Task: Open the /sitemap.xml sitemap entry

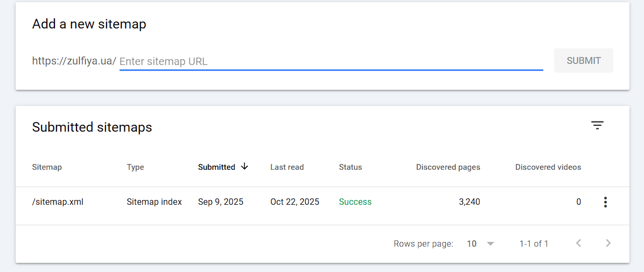Action: pyautogui.click(x=58, y=202)
